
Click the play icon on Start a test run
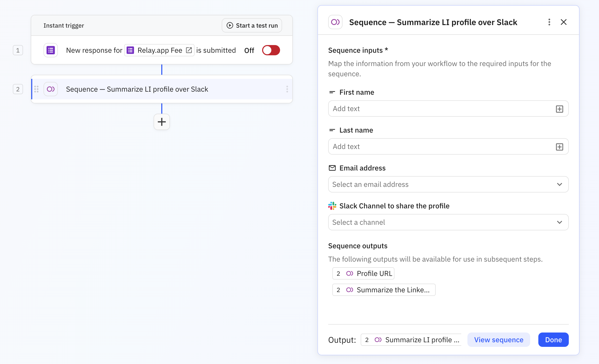pos(229,25)
